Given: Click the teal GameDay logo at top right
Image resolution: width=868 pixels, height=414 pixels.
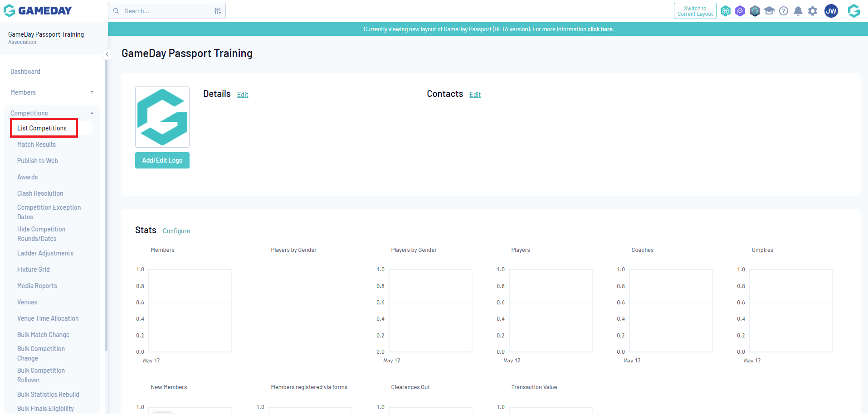Looking at the screenshot, I should (854, 11).
